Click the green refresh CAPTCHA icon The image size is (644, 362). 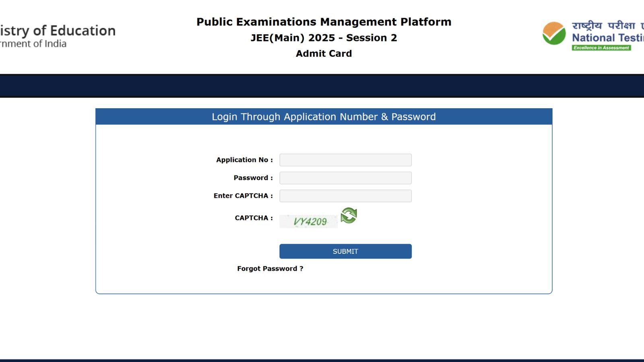tap(349, 216)
